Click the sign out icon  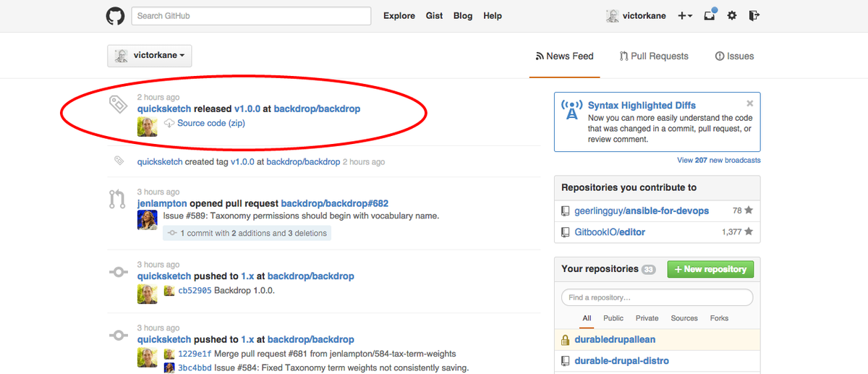(754, 15)
